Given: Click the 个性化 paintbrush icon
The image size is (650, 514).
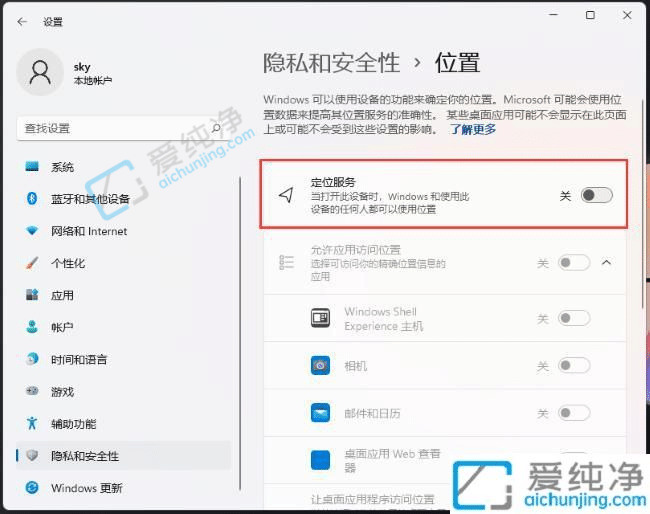Looking at the screenshot, I should 32,263.
